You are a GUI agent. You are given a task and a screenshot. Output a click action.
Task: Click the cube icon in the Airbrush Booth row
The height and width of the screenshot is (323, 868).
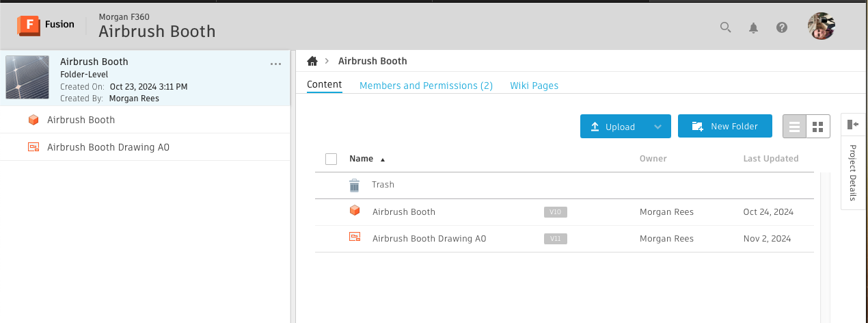pyautogui.click(x=355, y=211)
